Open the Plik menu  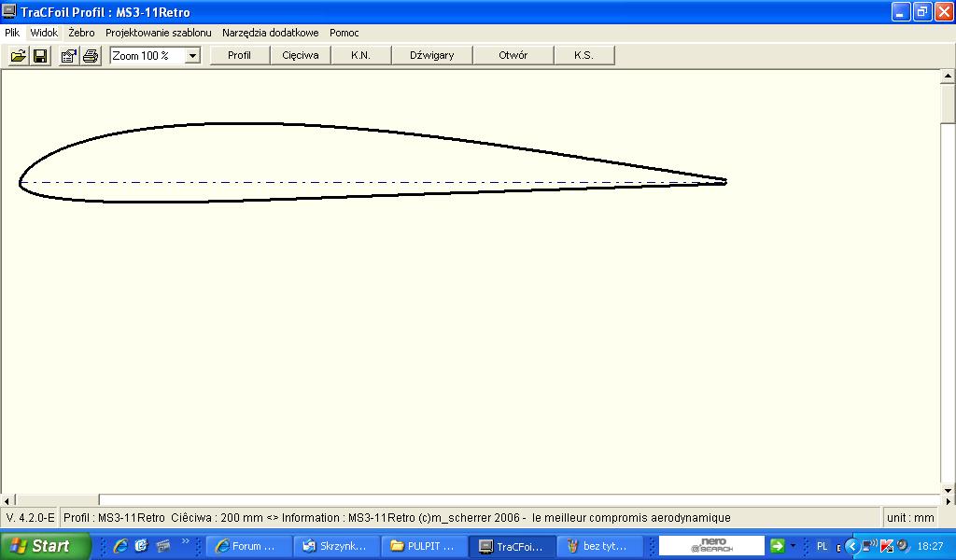pyautogui.click(x=12, y=32)
